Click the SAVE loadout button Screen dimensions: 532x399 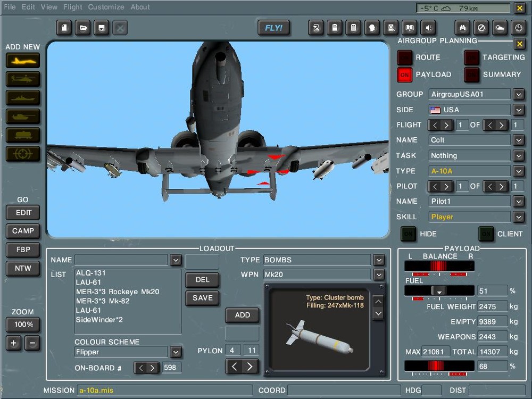(x=202, y=298)
